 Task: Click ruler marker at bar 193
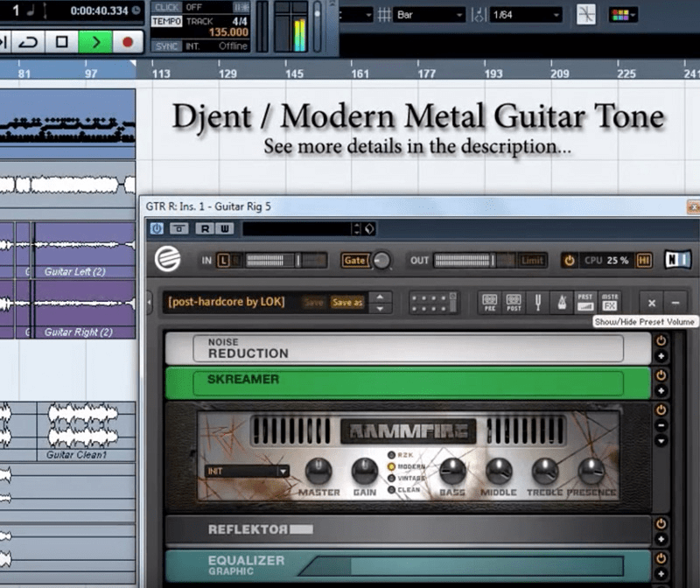[493, 73]
